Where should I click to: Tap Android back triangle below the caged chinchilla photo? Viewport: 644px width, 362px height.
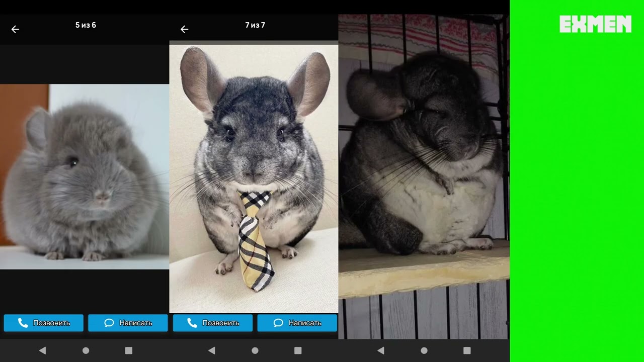(380, 350)
